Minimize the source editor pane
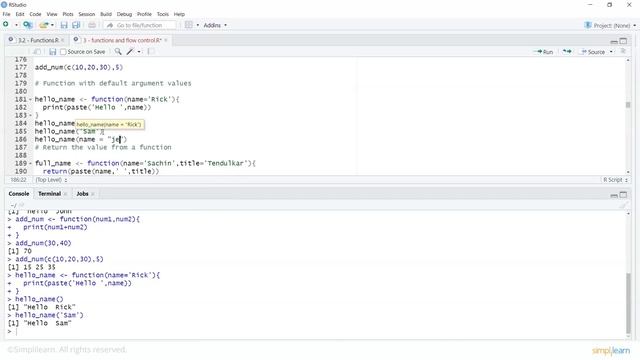This screenshot has width=640, height=360. pyautogui.click(x=614, y=41)
